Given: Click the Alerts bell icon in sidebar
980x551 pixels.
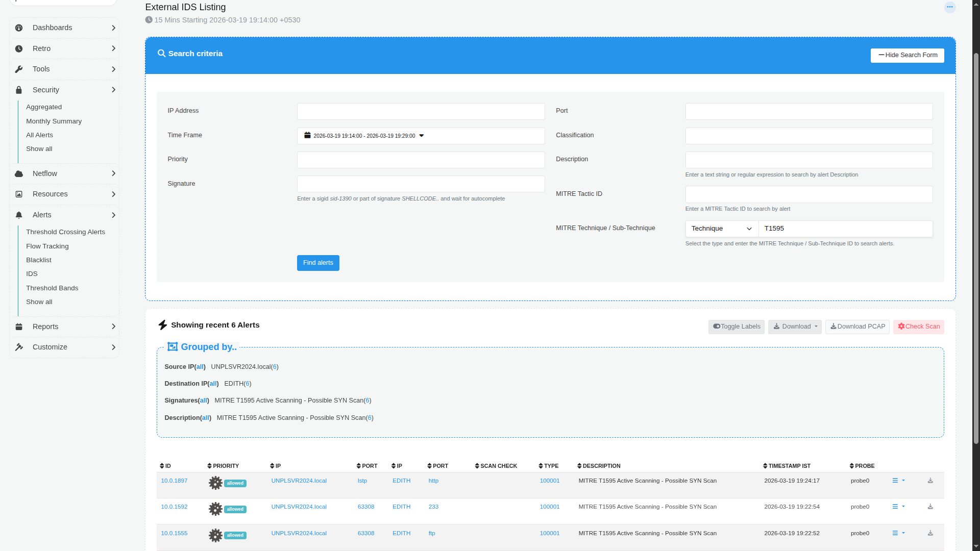Looking at the screenshot, I should coord(19,215).
